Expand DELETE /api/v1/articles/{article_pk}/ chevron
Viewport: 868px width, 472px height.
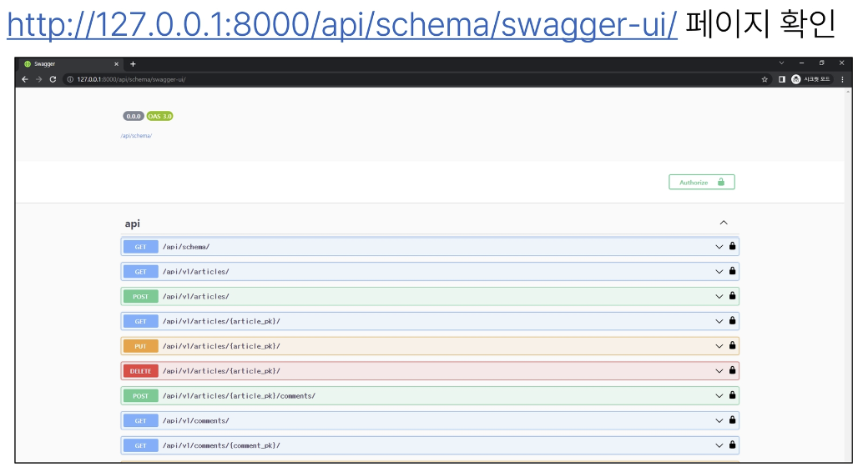click(719, 371)
